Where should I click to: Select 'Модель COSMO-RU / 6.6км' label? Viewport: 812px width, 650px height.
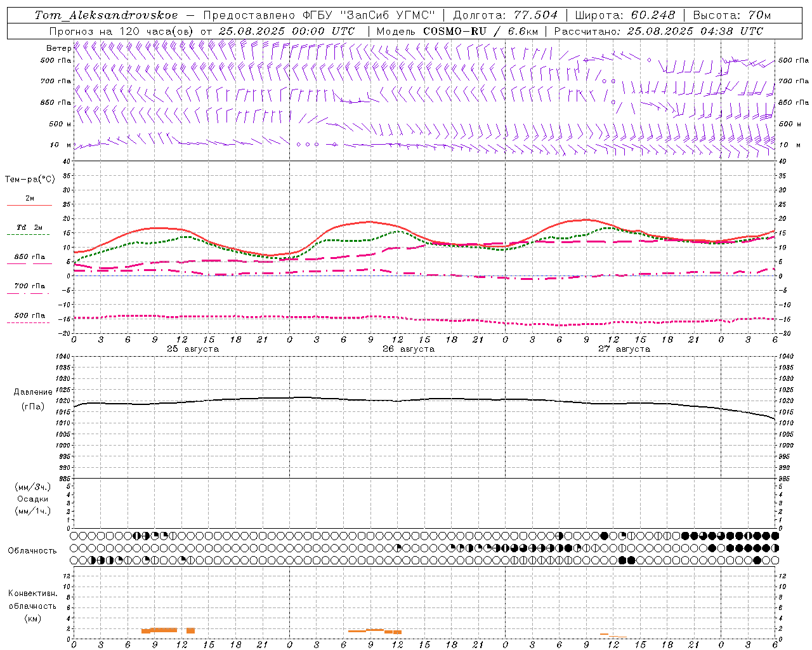pyautogui.click(x=457, y=31)
